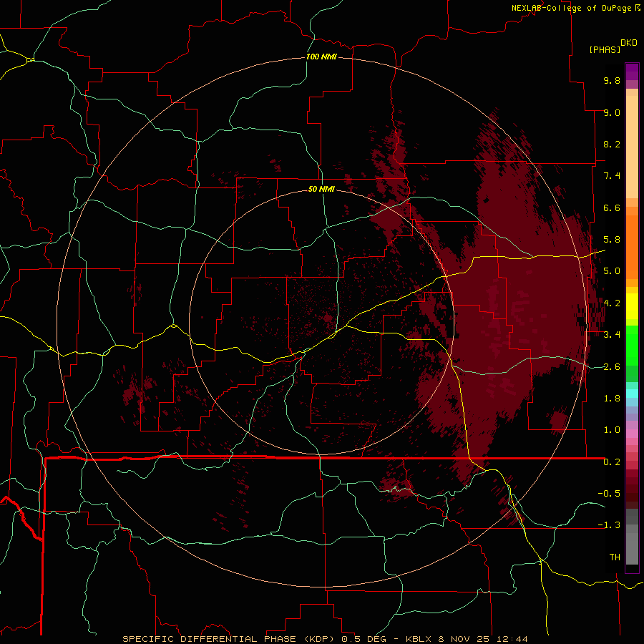The height and width of the screenshot is (644, 644).
Task: Click the DKD label above the color scale
Action: (629, 43)
